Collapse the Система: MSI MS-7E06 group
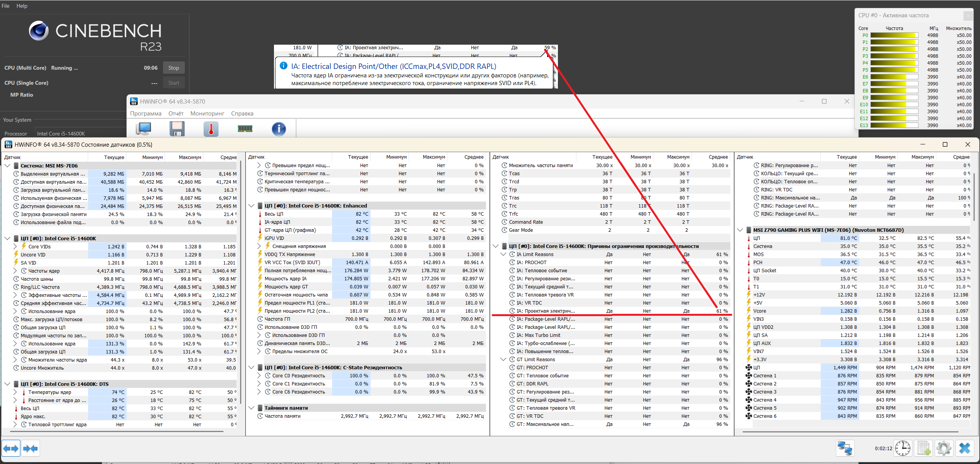 [x=7, y=166]
